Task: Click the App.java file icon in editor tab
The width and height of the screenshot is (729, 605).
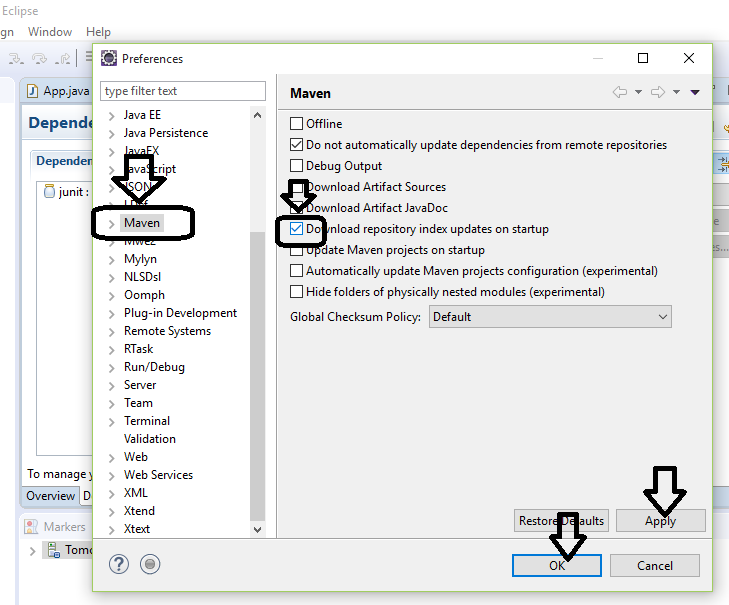Action: point(32,91)
